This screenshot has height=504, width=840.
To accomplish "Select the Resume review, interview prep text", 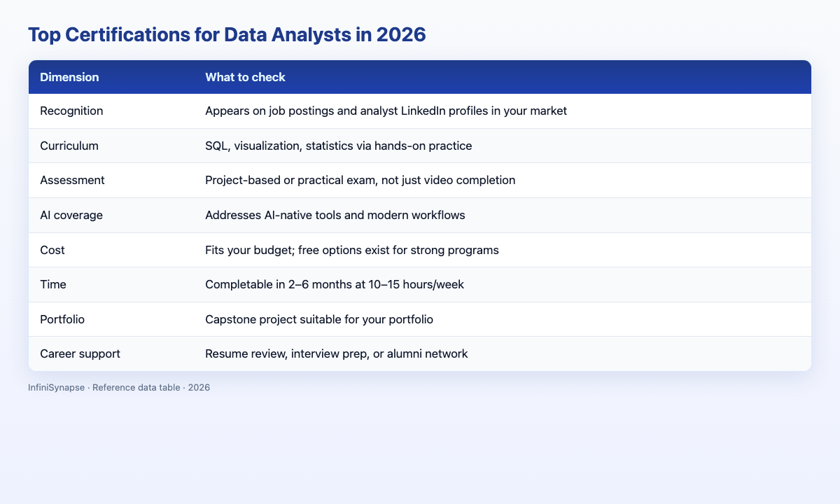I will [x=337, y=354].
